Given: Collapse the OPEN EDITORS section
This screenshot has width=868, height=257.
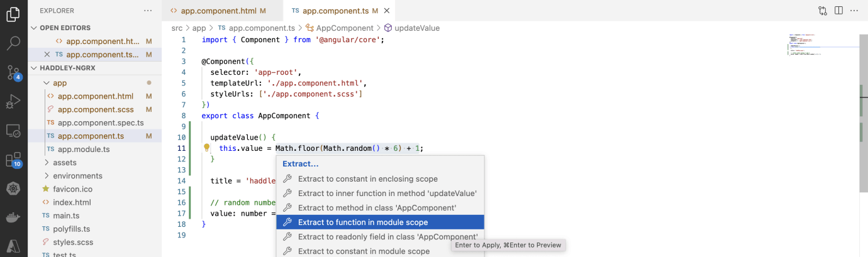Looking at the screenshot, I should click(x=35, y=28).
